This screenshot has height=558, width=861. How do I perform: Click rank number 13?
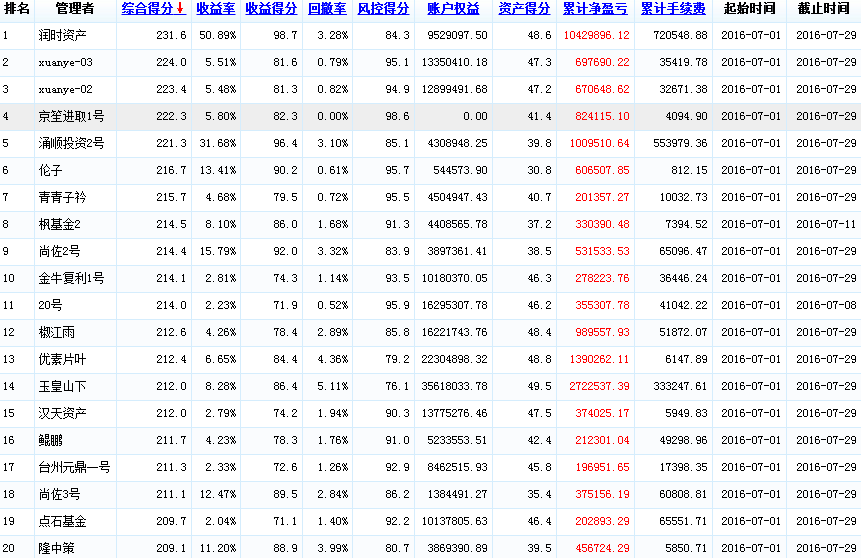8,359
